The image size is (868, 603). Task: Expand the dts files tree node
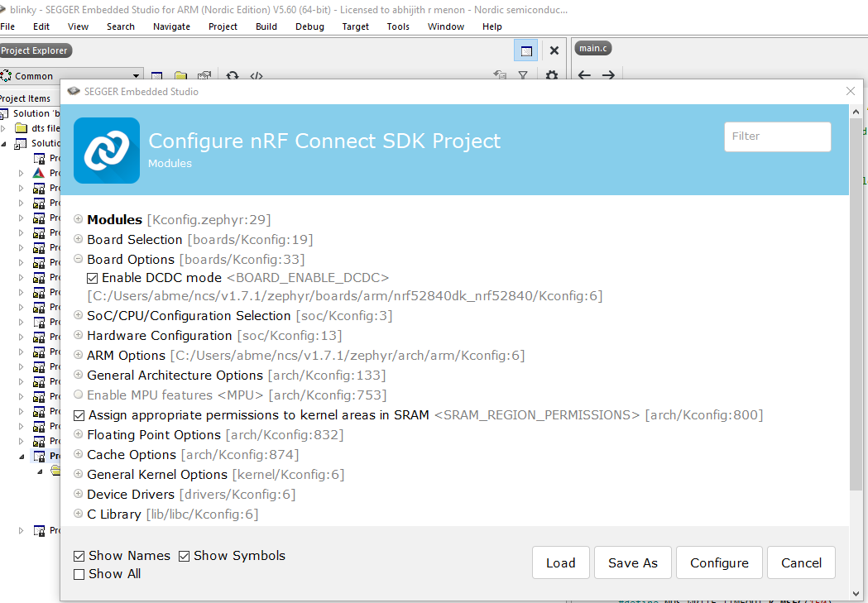[x=4, y=128]
